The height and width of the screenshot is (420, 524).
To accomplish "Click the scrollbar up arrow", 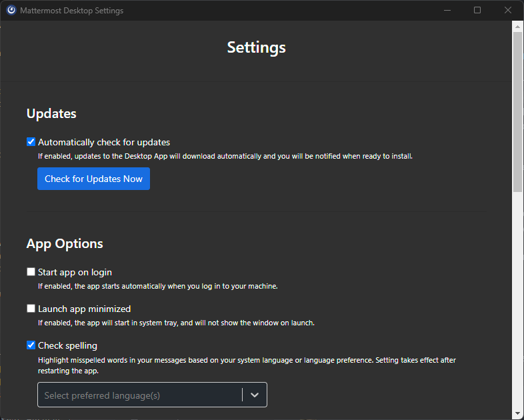I will click(x=517, y=26).
